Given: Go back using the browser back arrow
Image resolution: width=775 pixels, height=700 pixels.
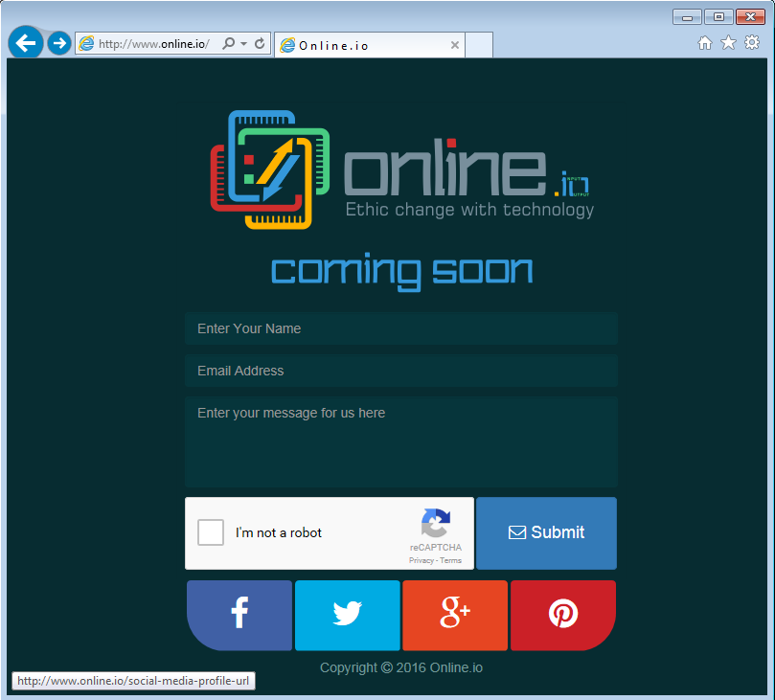Looking at the screenshot, I should [25, 43].
